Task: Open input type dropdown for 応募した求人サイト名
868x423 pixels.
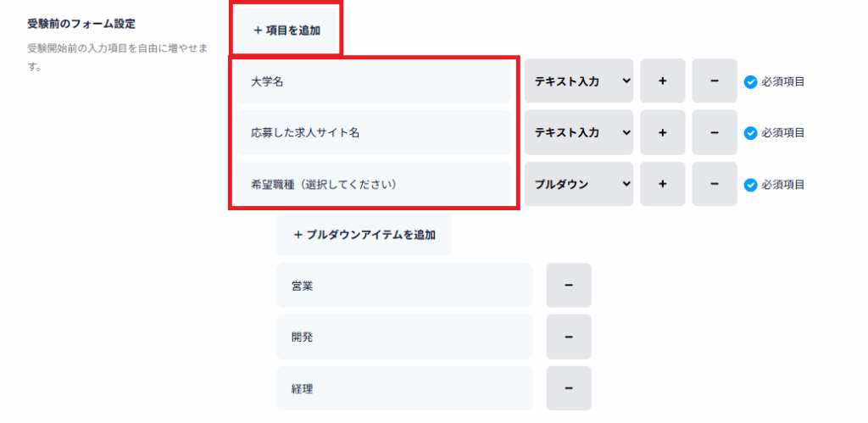Action: [579, 132]
